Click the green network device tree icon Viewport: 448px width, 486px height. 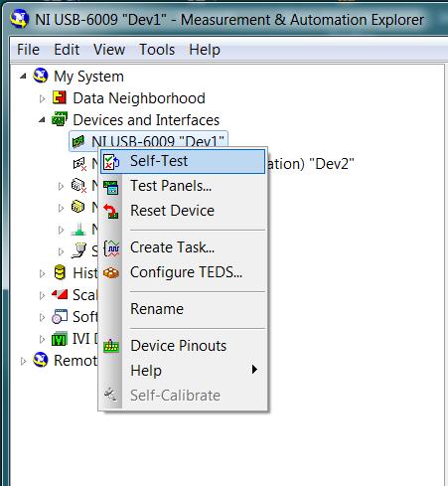[78, 229]
